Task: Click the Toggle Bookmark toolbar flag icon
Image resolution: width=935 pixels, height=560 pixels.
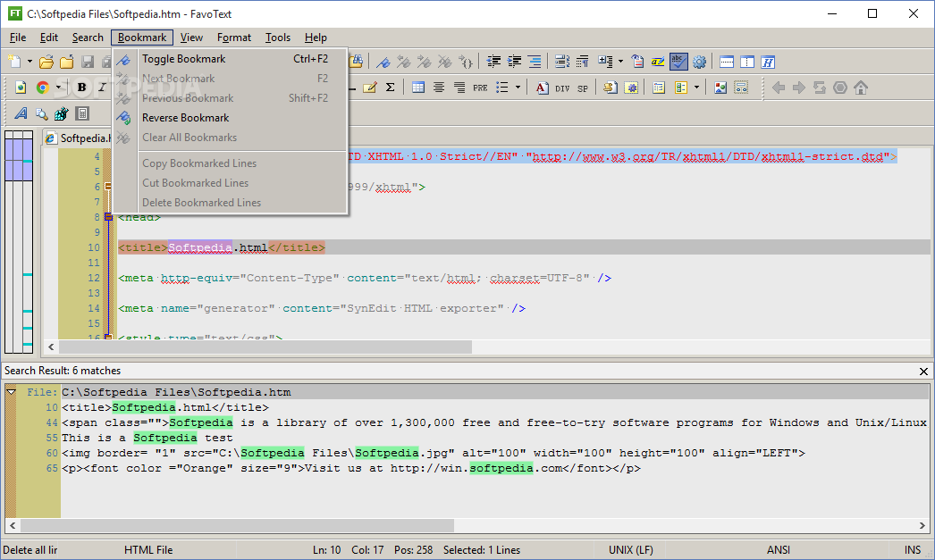Action: [x=383, y=62]
